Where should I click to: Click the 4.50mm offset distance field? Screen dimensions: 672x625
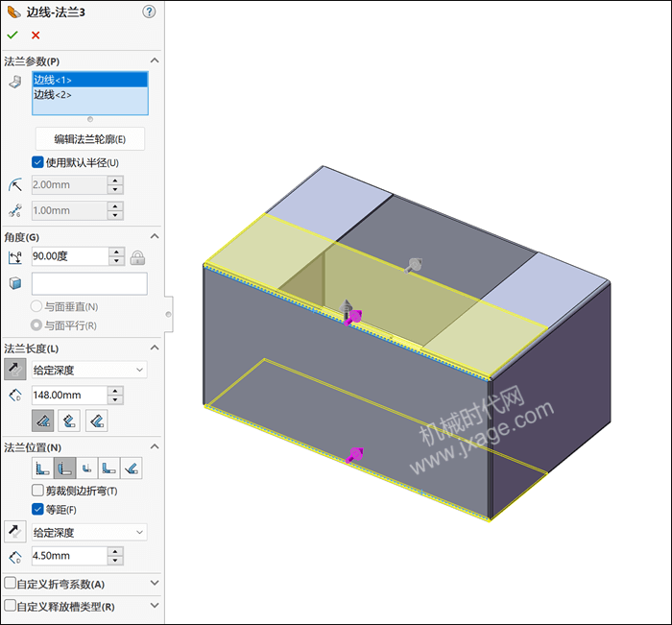[x=69, y=556]
